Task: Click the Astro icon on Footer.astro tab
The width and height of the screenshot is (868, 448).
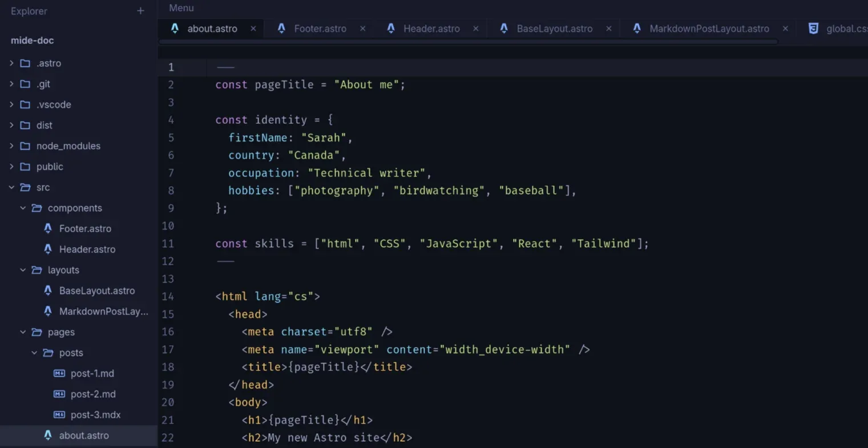Action: (x=281, y=28)
